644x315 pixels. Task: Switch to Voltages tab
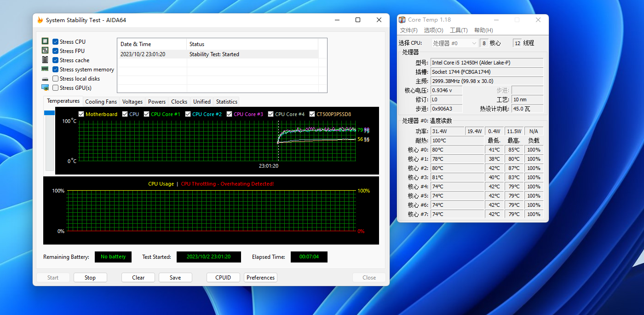(x=132, y=102)
